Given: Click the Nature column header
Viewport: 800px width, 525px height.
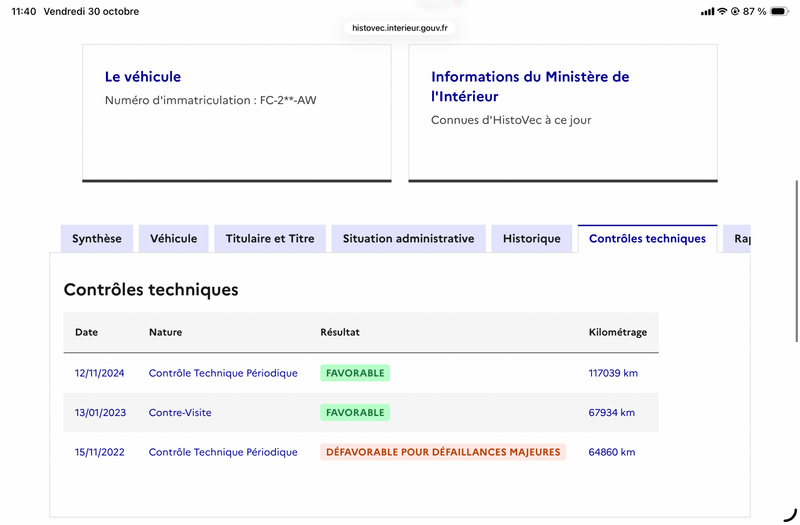Looking at the screenshot, I should [165, 332].
